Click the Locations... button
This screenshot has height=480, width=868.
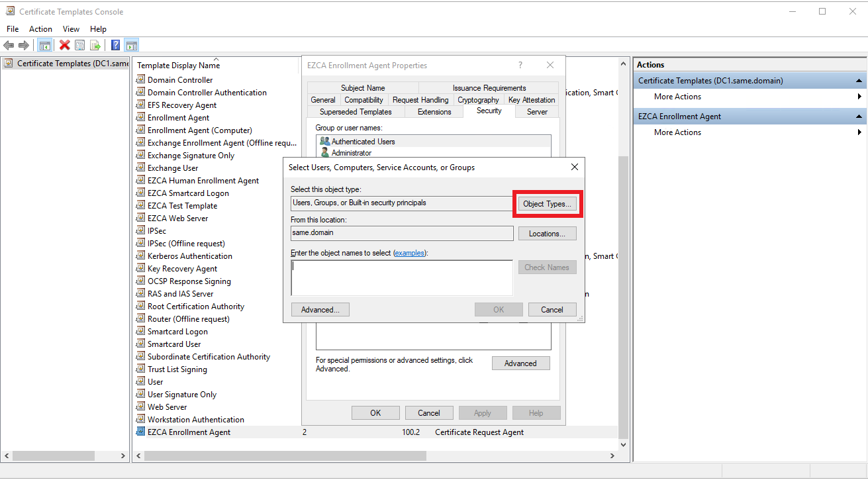[x=547, y=234]
